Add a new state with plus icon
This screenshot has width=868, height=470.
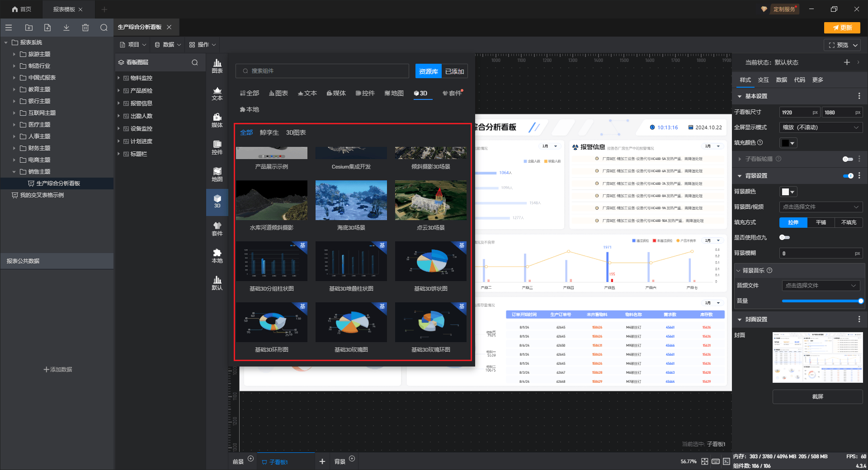[847, 62]
